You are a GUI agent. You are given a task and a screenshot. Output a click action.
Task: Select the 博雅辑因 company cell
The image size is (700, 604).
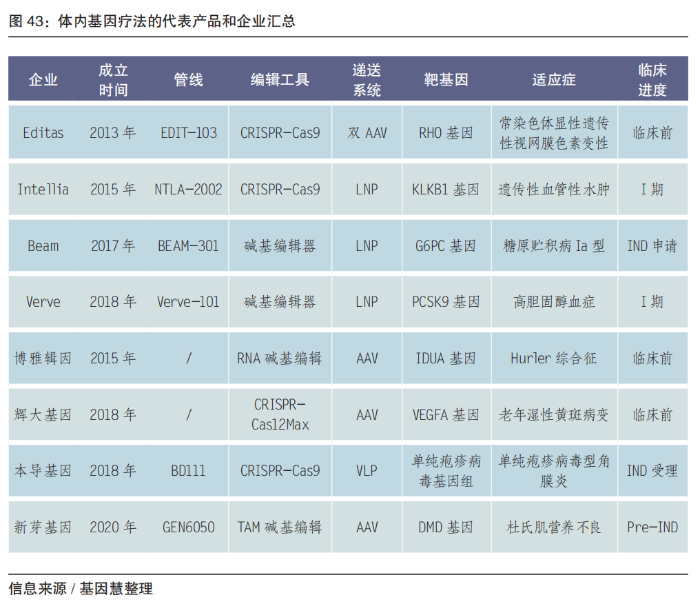43,359
